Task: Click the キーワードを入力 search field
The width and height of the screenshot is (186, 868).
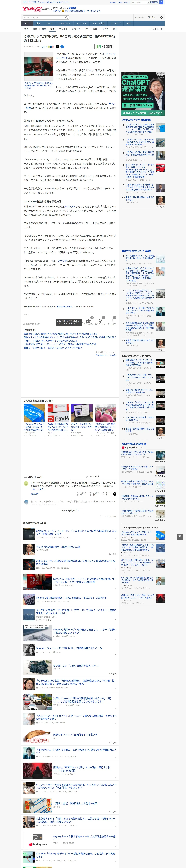Action: pyautogui.click(x=43, y=18)
